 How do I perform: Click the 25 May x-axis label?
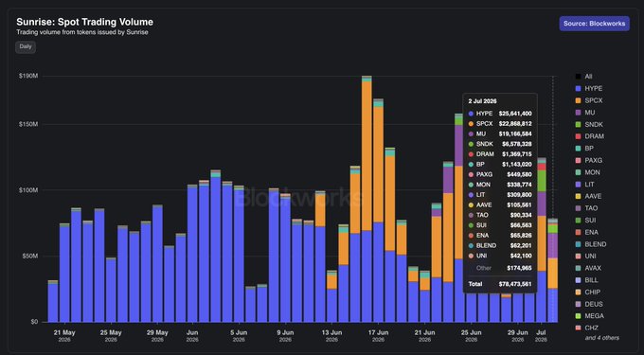(x=111, y=335)
